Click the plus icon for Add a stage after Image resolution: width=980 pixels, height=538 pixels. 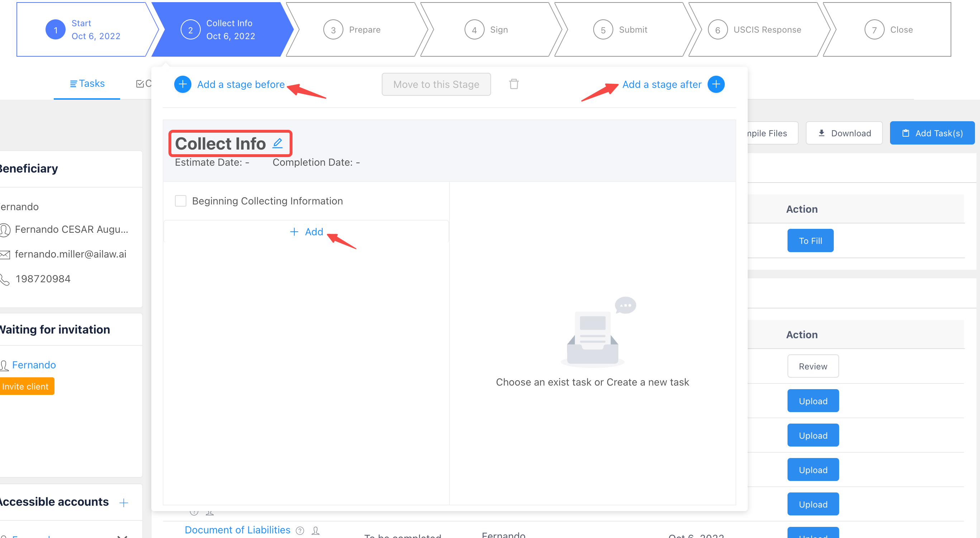[x=716, y=84]
